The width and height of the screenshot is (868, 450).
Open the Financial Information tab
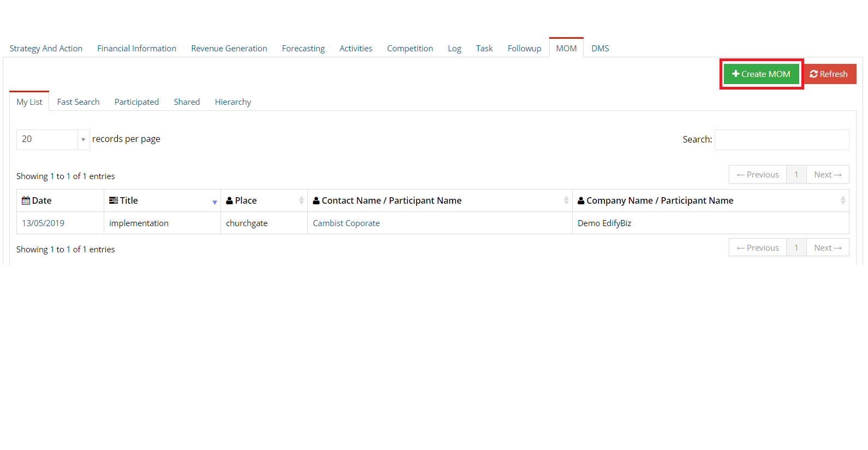pyautogui.click(x=136, y=49)
